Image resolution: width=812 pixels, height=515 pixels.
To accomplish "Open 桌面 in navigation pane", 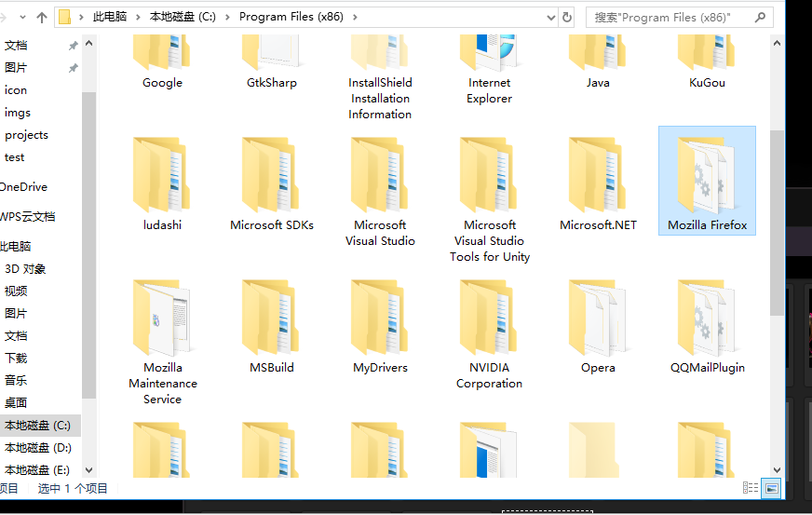I will pos(16,402).
